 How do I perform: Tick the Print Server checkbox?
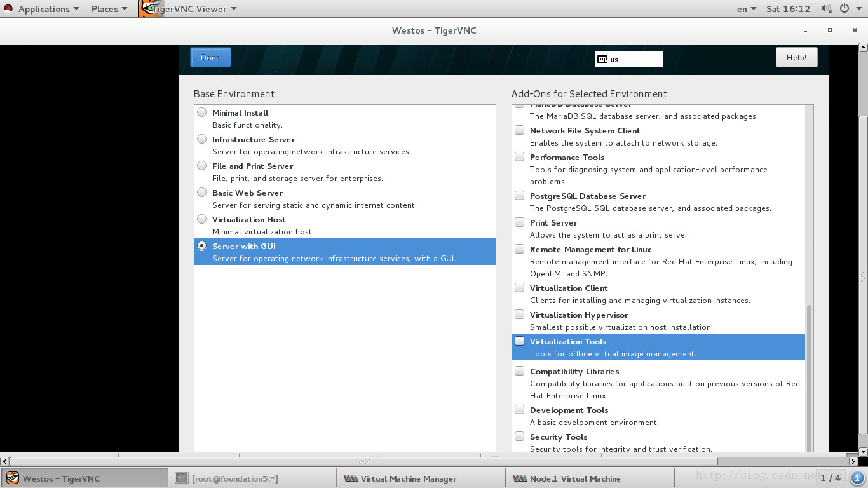click(x=519, y=222)
